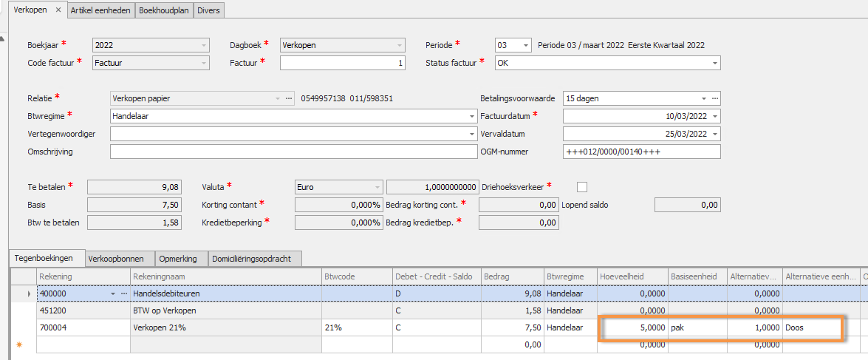Open the Dagboek Verkopen dropdown
Viewport: 868px width, 360px height.
399,45
